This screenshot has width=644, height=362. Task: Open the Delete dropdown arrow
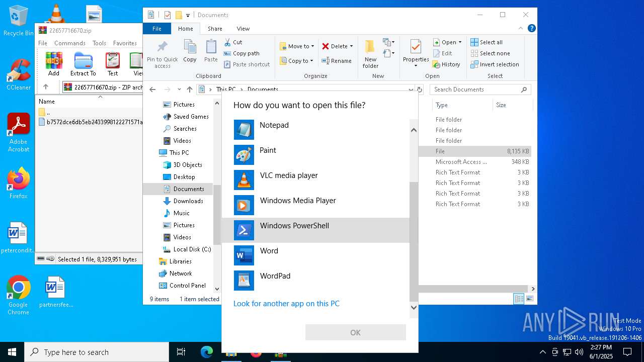pos(351,46)
